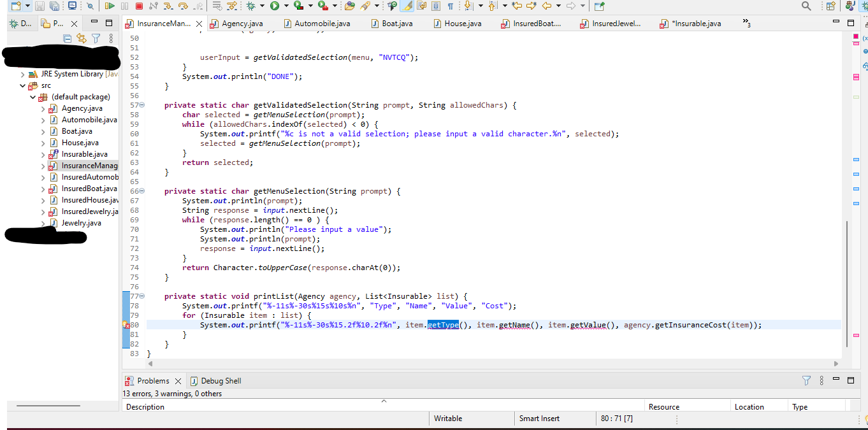The width and height of the screenshot is (868, 430).
Task: Collapse all nodes in Package Explorer
Action: point(68,38)
